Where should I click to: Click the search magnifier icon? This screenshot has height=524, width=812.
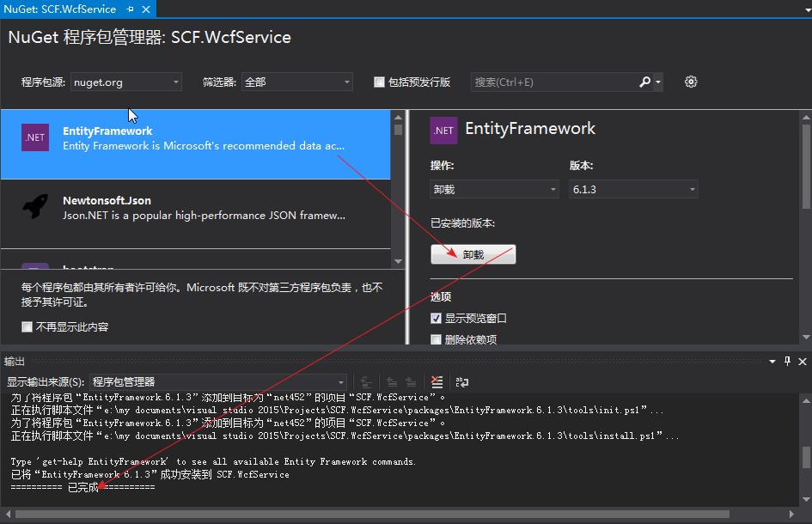[x=644, y=82]
